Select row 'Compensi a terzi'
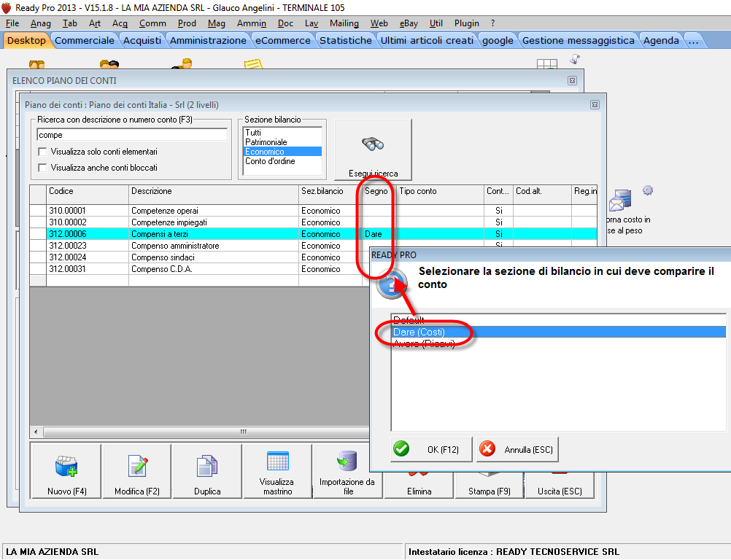 (313, 234)
